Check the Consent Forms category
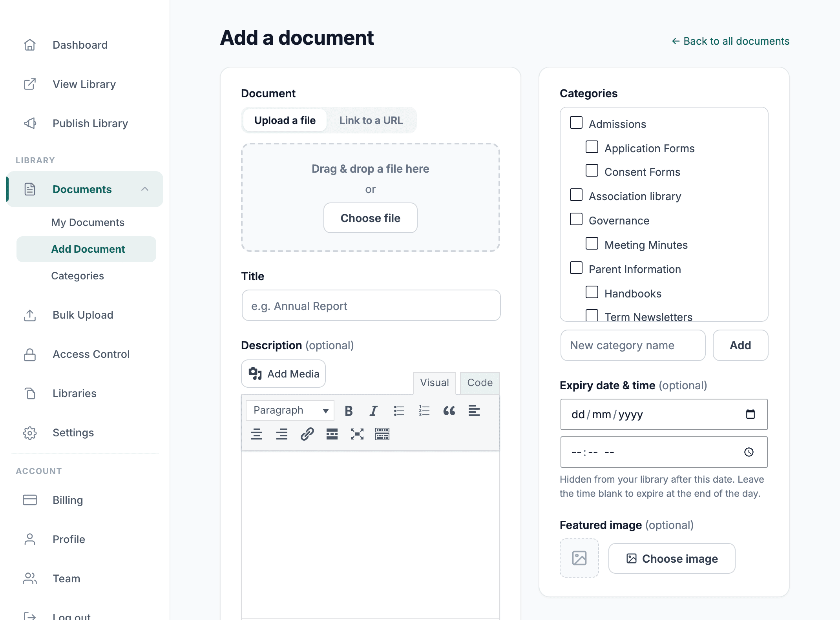This screenshot has height=620, width=840. (592, 170)
